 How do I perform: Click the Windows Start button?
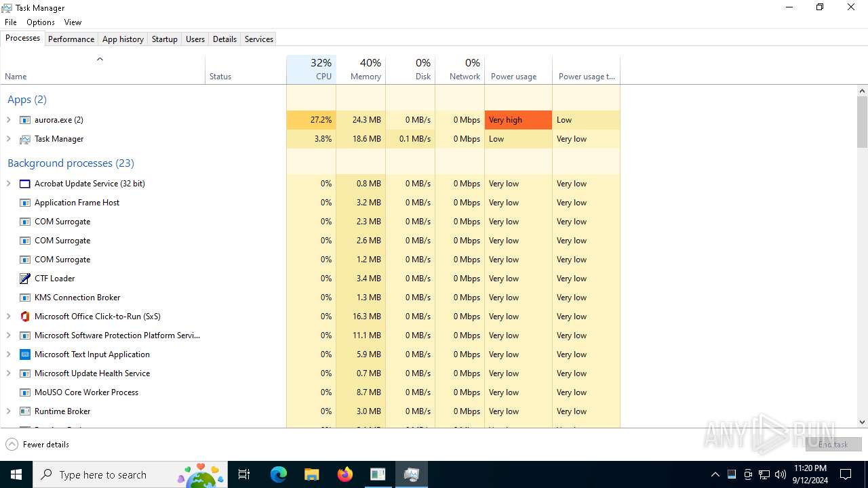[16, 474]
